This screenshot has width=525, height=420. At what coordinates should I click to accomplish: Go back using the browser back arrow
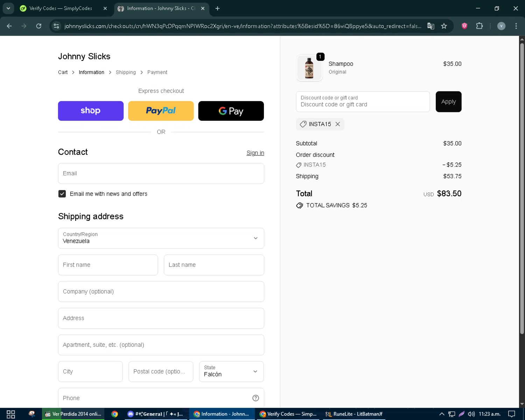point(9,26)
